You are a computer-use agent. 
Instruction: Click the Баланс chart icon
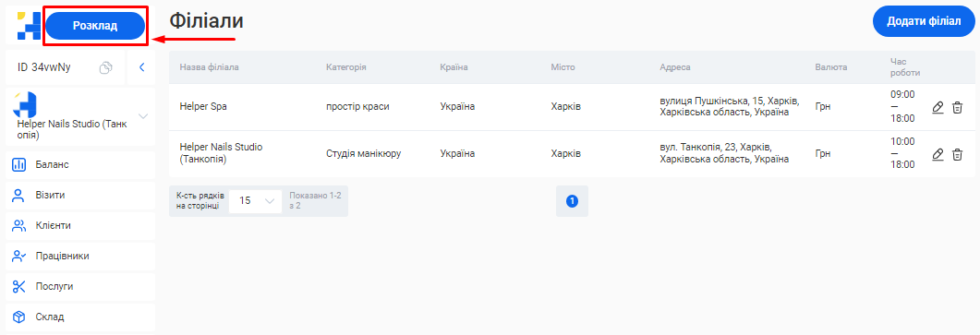(18, 165)
